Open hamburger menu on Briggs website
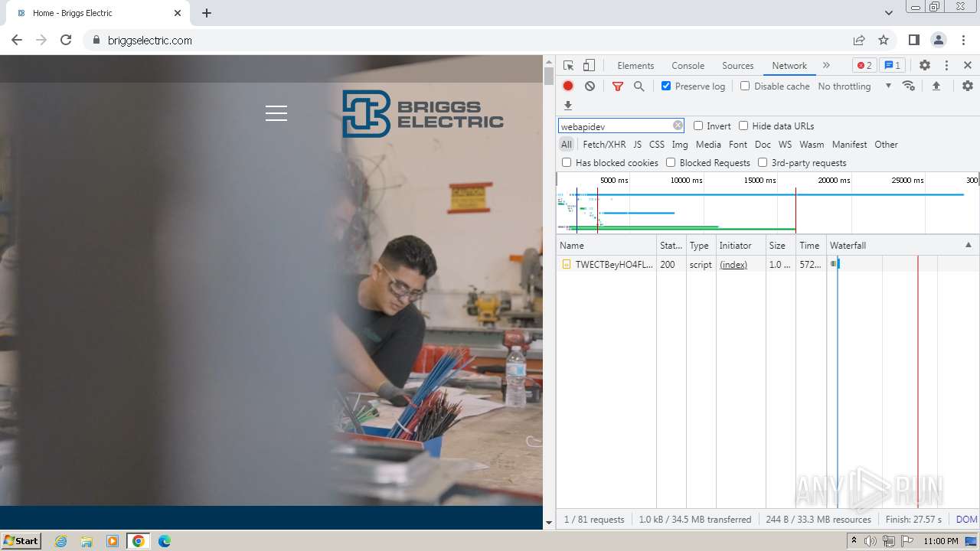980x551 pixels. [x=276, y=113]
